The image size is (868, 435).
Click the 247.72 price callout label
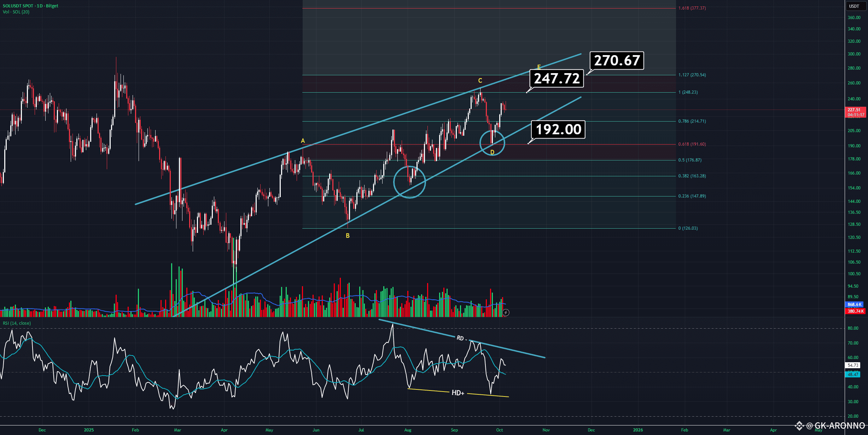pos(557,78)
